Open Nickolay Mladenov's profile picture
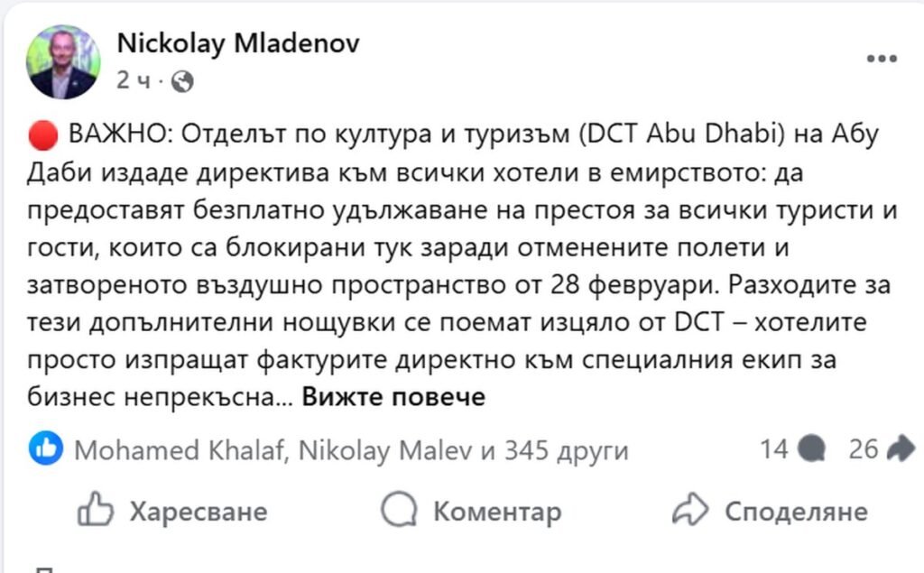 [x=63, y=61]
